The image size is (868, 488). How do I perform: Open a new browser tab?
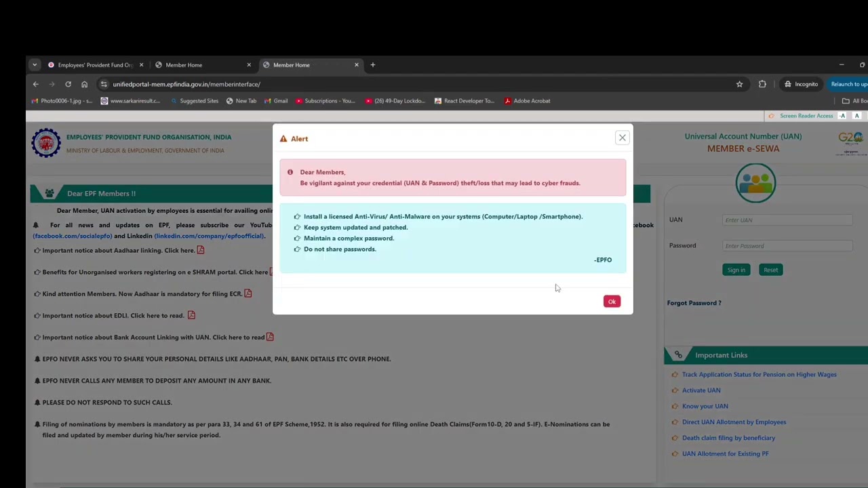(372, 65)
